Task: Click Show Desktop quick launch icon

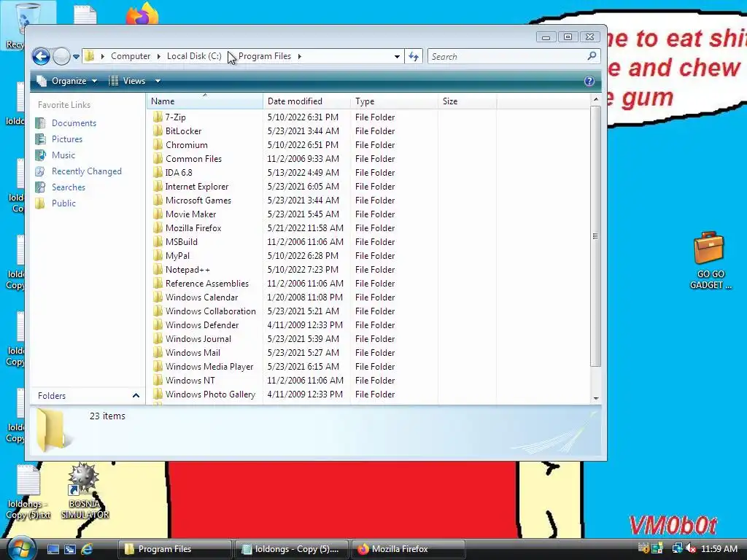Action: [x=53, y=549]
